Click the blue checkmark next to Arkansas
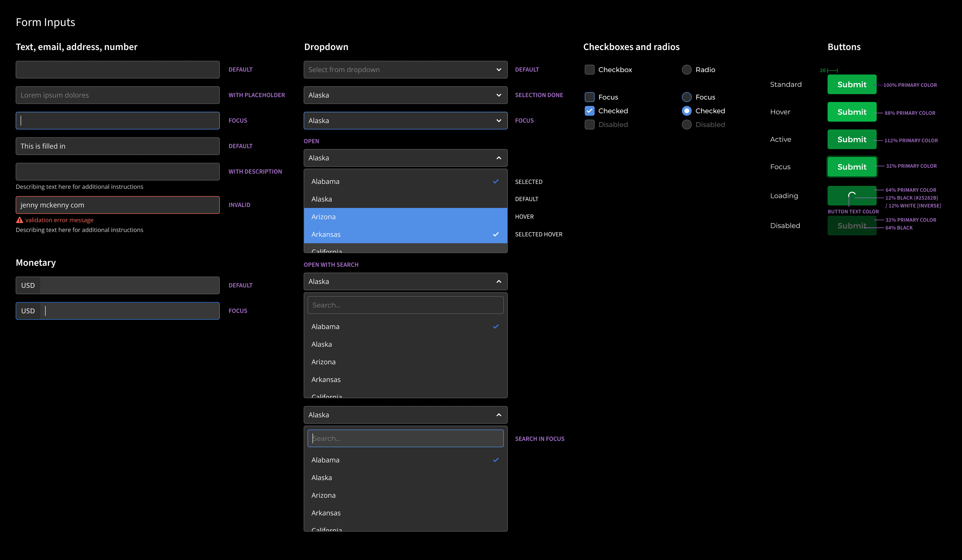The image size is (962, 560). (x=496, y=234)
